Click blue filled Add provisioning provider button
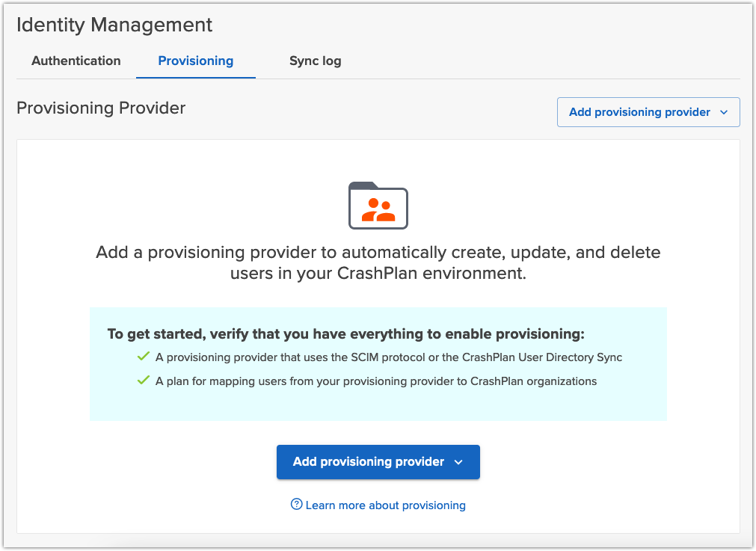Viewport: 756px width, 551px height. pos(378,462)
